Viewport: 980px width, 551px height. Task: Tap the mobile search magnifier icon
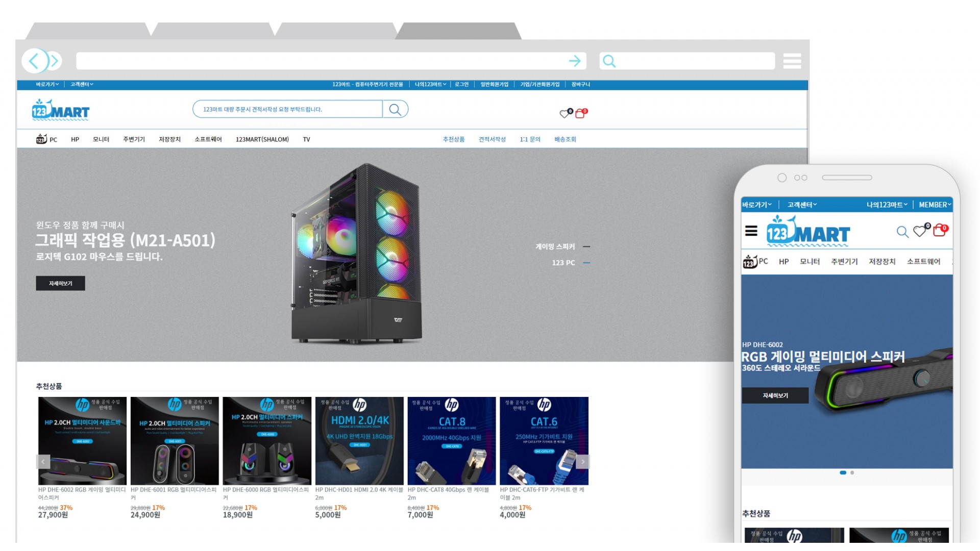(902, 232)
